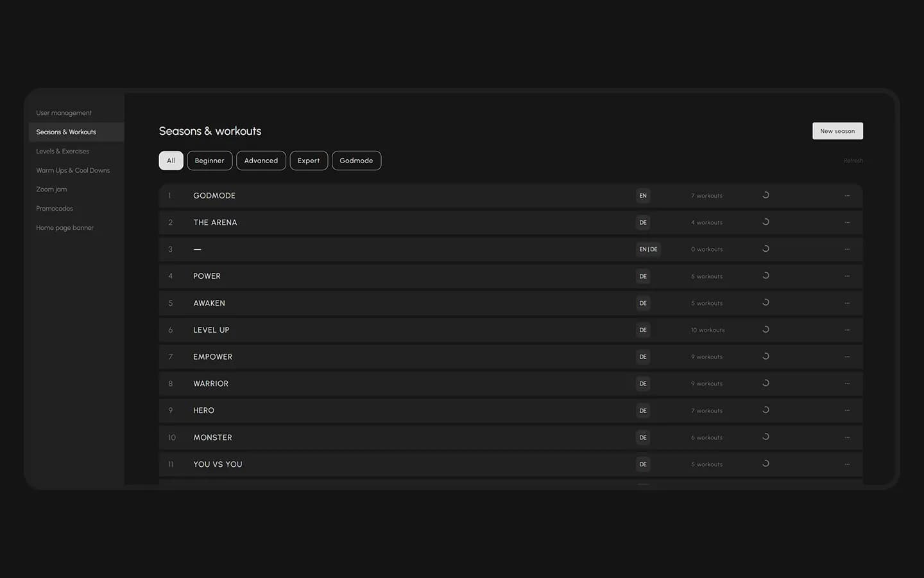
Task: Filter seasons by Advanced
Action: pyautogui.click(x=261, y=161)
